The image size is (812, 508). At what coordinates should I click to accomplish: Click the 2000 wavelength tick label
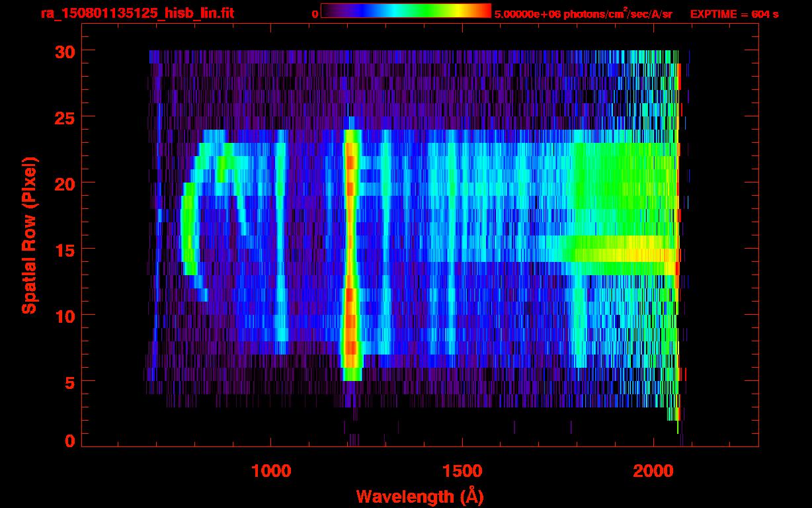coord(653,471)
